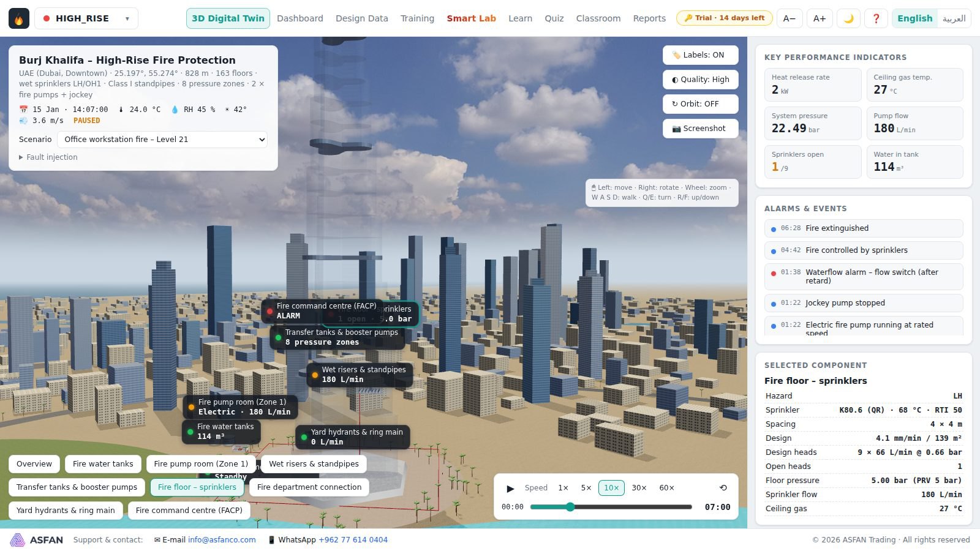Select the Overview component chip
The width and height of the screenshot is (980, 551).
pyautogui.click(x=34, y=464)
